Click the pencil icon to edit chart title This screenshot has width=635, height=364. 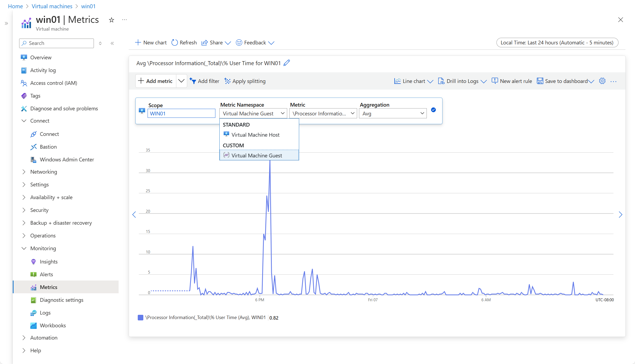[287, 63]
